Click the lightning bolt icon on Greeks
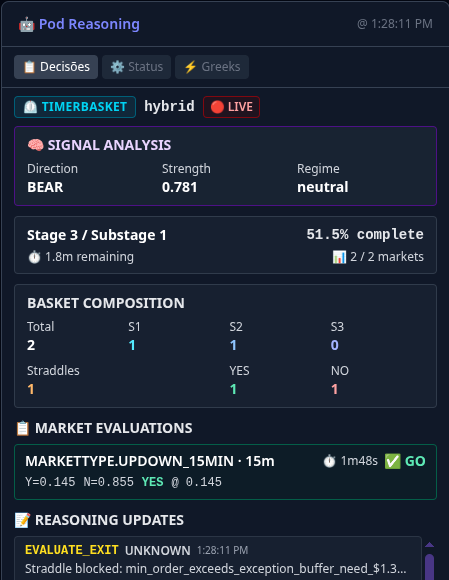This screenshot has width=449, height=580. point(190,67)
